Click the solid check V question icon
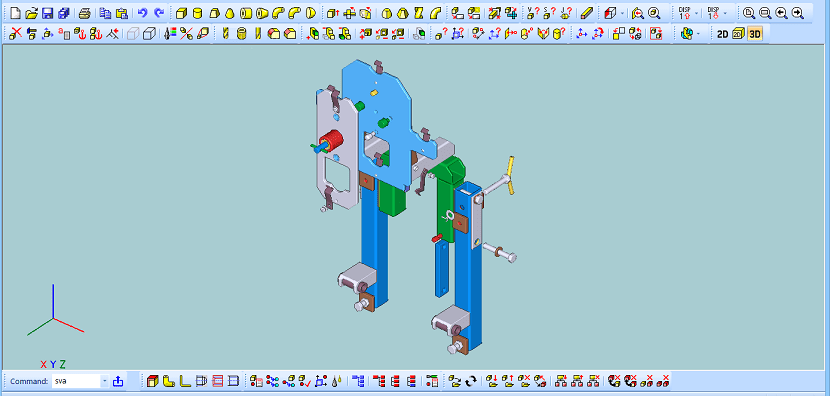 533,13
